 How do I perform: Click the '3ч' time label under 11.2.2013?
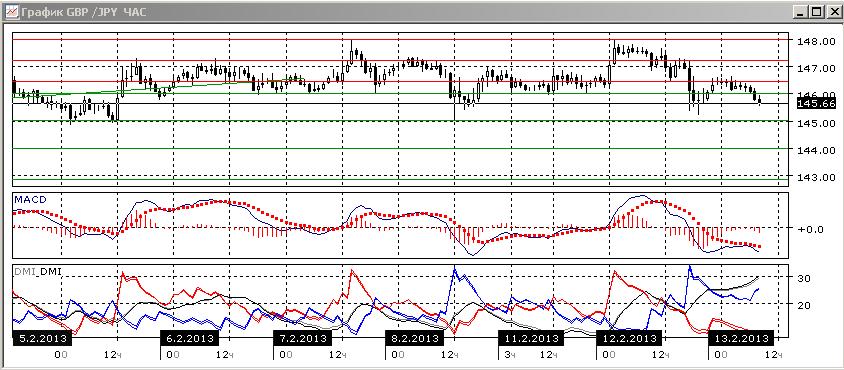[509, 355]
